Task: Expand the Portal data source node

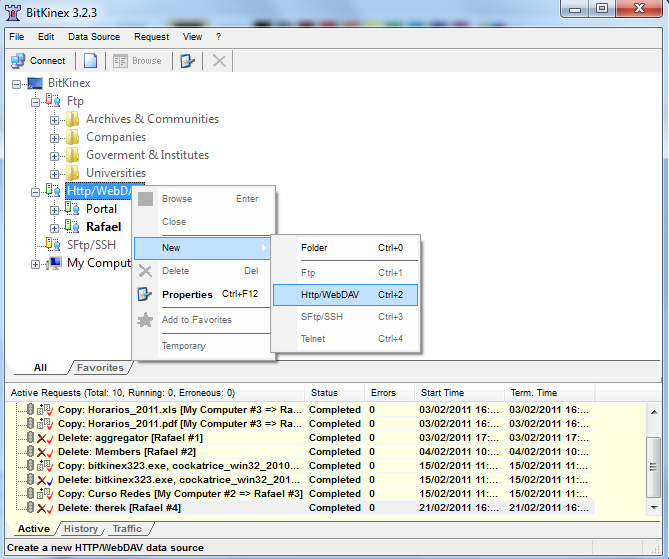Action: click(54, 210)
